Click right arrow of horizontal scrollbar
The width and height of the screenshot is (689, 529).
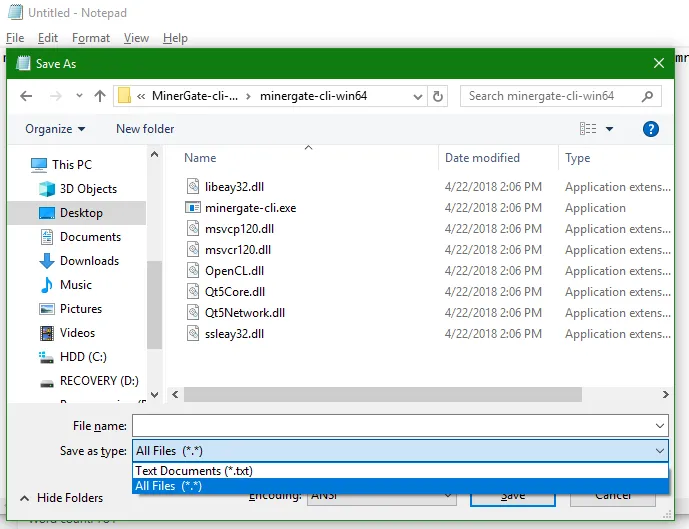pos(665,395)
